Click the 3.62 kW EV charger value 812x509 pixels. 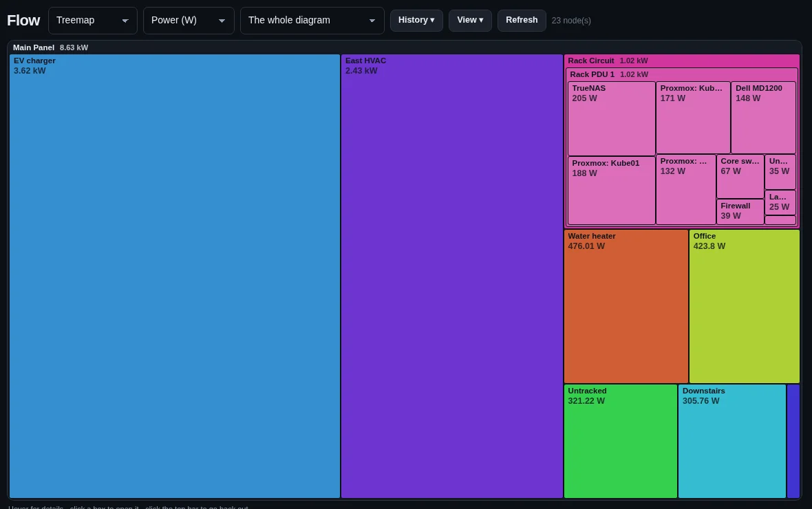point(30,71)
